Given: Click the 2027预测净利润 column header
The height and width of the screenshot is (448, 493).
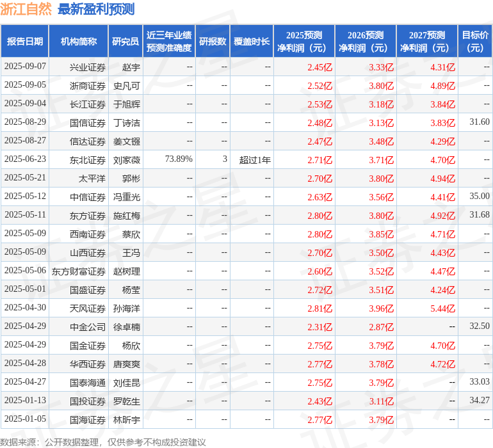Looking at the screenshot, I should (x=427, y=41).
